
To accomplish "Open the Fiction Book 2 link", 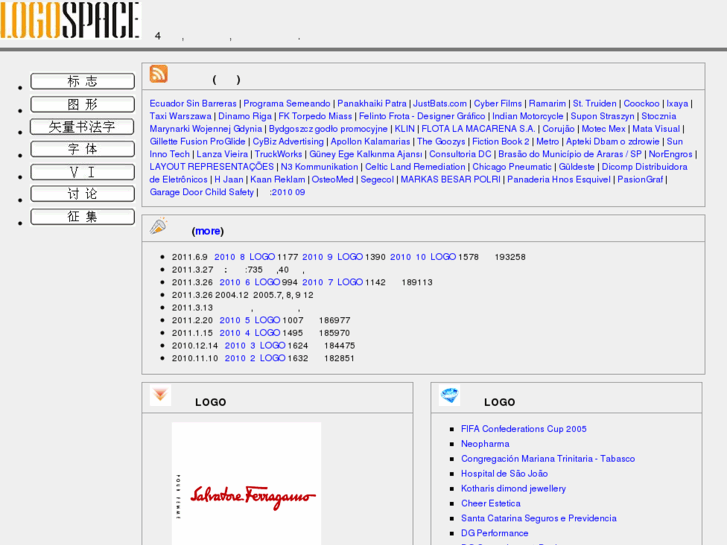I will [501, 141].
